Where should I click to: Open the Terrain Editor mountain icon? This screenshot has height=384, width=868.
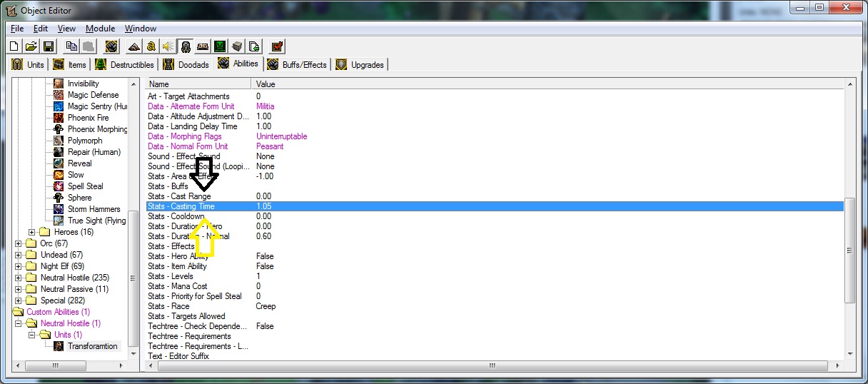[x=133, y=46]
